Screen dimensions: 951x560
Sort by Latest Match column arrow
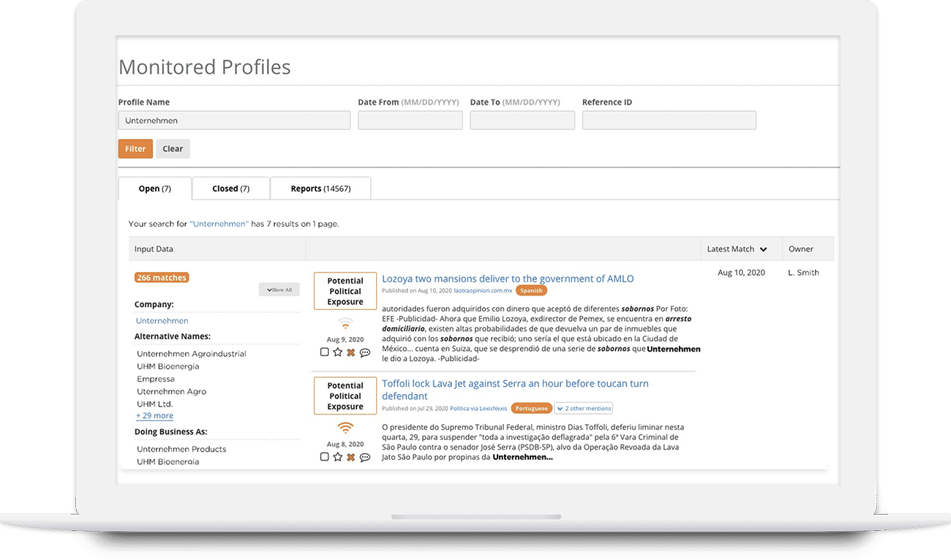(x=763, y=249)
